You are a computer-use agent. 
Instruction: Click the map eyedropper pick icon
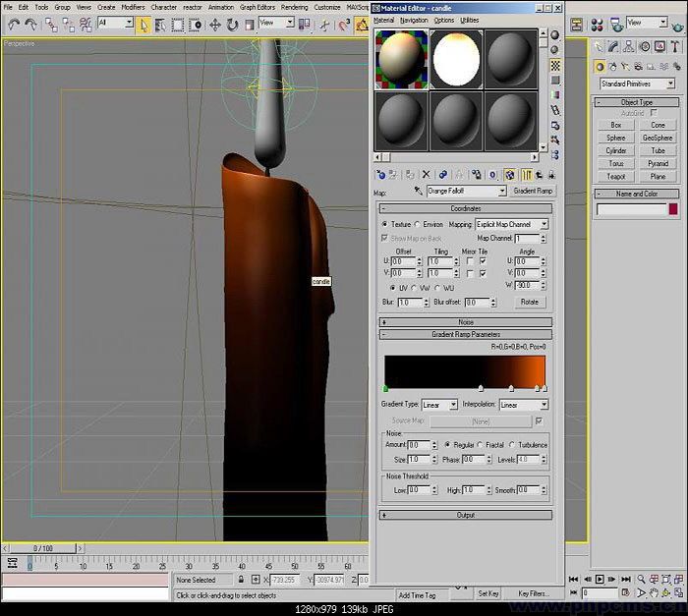point(418,191)
